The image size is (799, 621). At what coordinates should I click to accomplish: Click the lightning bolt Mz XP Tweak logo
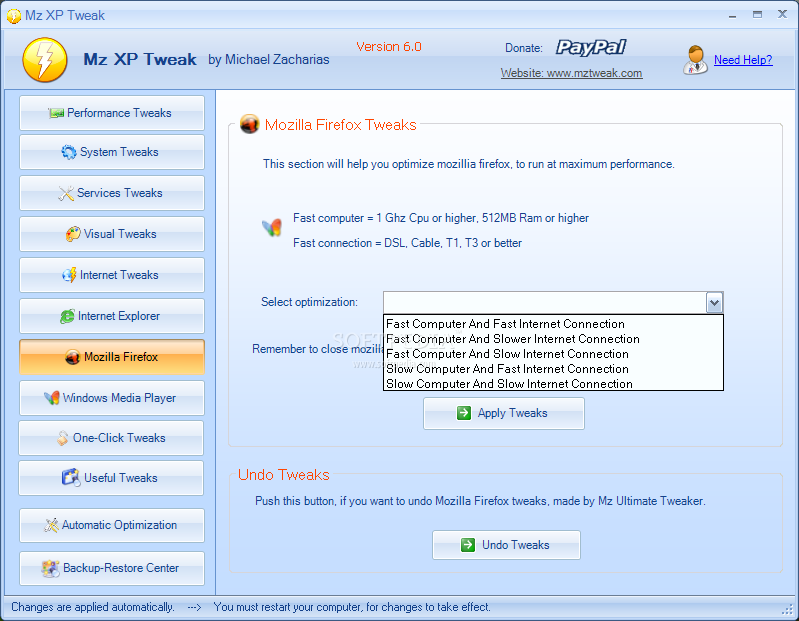click(x=45, y=60)
